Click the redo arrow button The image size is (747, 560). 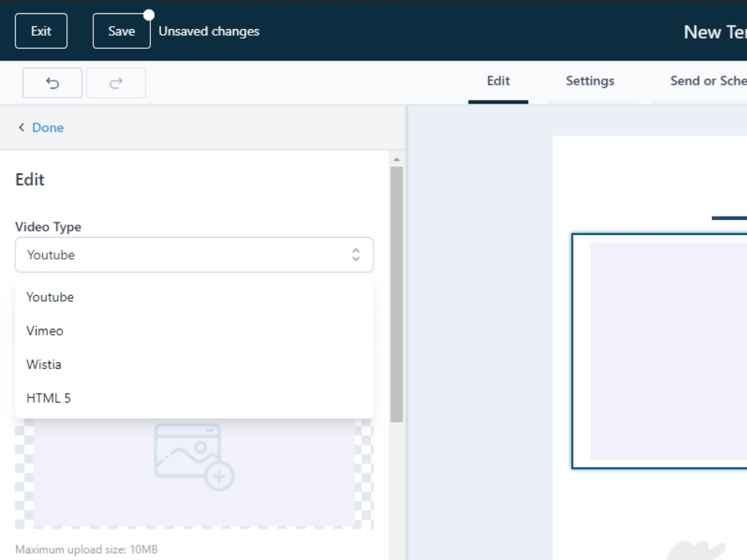tap(116, 83)
